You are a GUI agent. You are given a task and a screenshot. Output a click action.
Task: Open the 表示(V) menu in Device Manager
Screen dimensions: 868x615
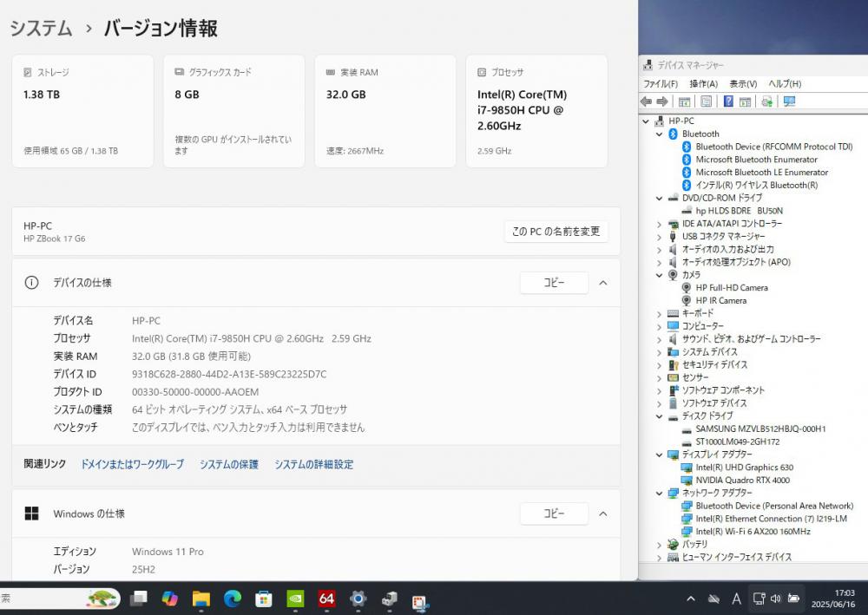tap(742, 84)
